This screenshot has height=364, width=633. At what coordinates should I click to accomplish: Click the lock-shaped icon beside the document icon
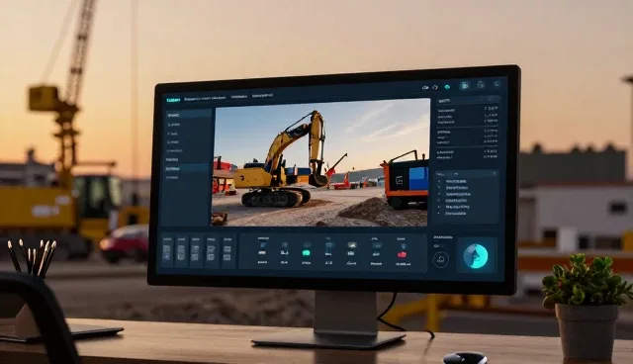pos(481,85)
